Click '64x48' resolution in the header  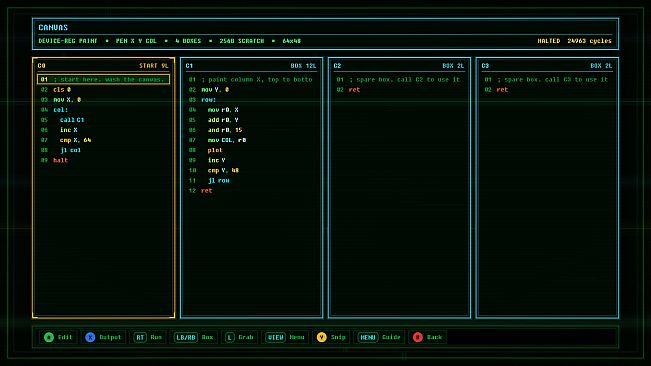point(291,41)
